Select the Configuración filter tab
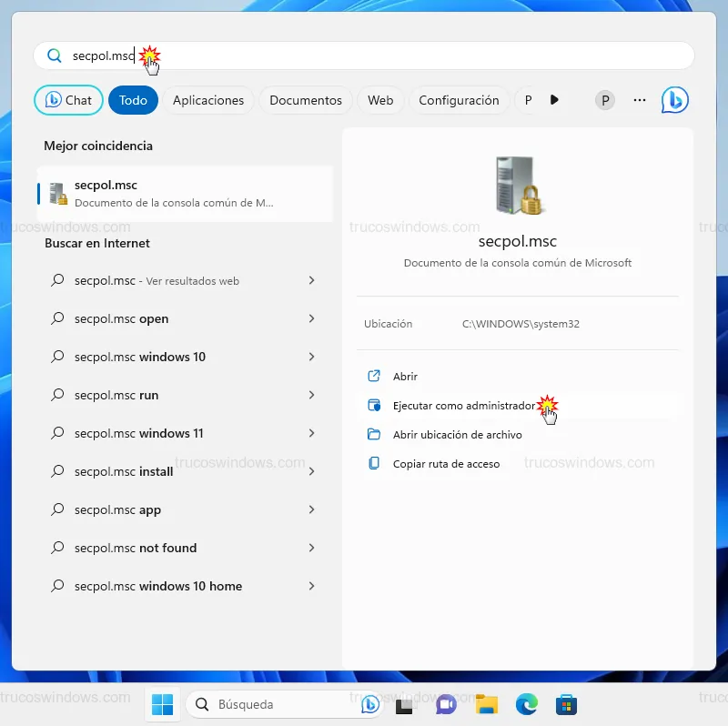Screen dimensions: 728x726 point(459,100)
